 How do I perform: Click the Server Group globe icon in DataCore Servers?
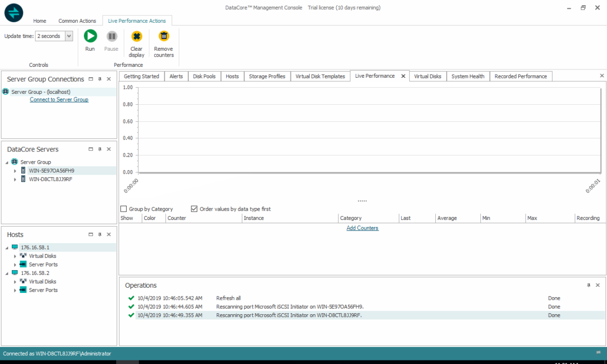click(x=15, y=162)
